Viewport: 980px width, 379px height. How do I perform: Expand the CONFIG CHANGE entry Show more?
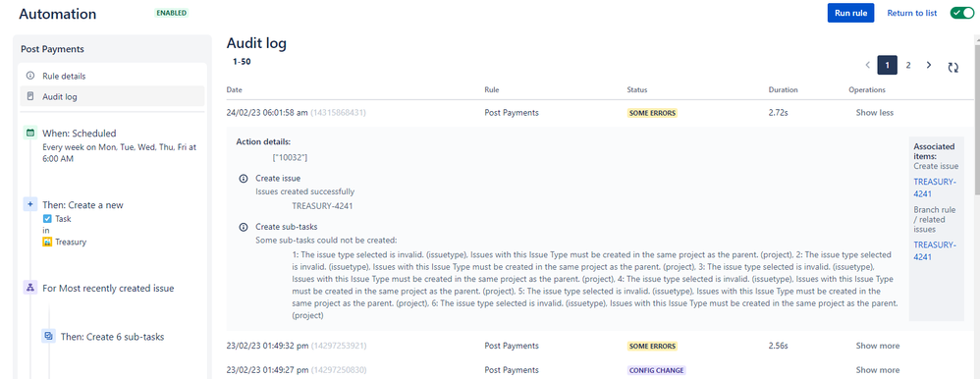(878, 369)
